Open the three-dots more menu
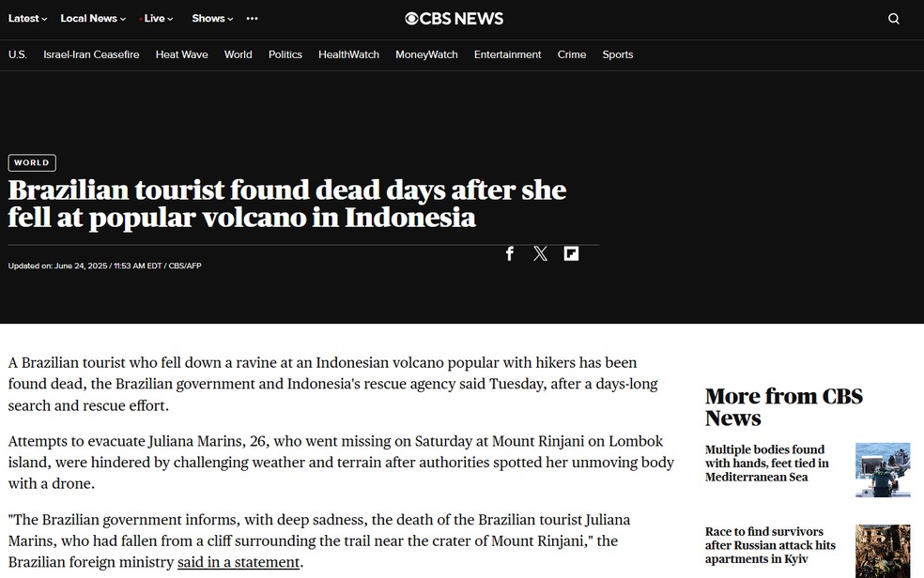924x578 pixels. click(252, 19)
